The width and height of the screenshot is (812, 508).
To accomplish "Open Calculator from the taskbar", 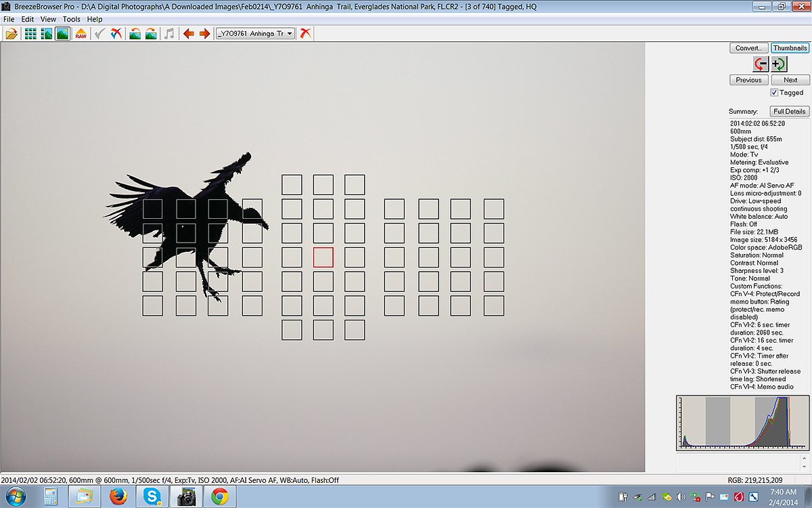I will [x=50, y=496].
